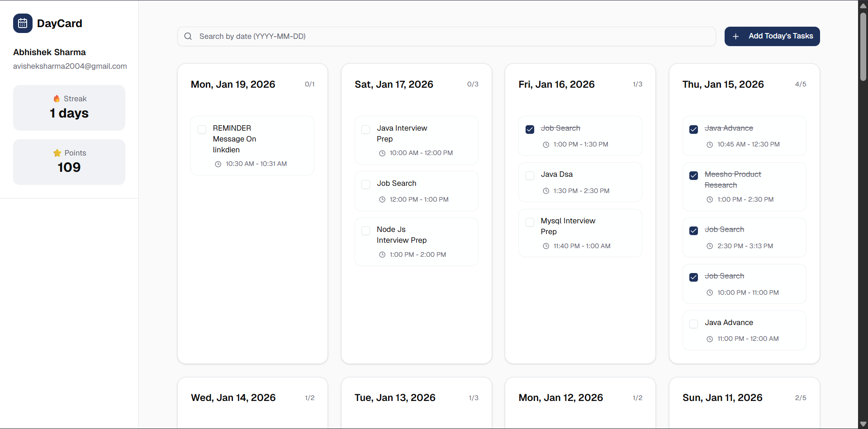The height and width of the screenshot is (429, 868).
Task: Click the magnifier icon in search bar
Action: point(188,36)
